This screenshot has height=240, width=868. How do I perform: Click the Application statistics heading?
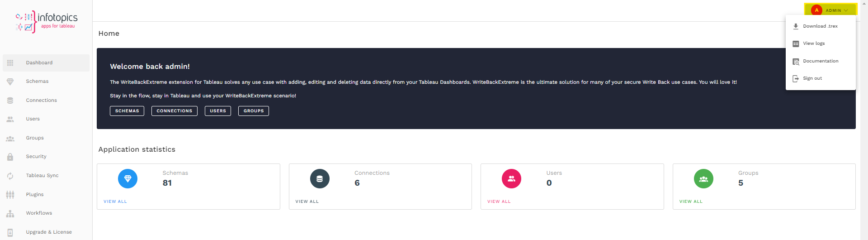click(x=137, y=149)
